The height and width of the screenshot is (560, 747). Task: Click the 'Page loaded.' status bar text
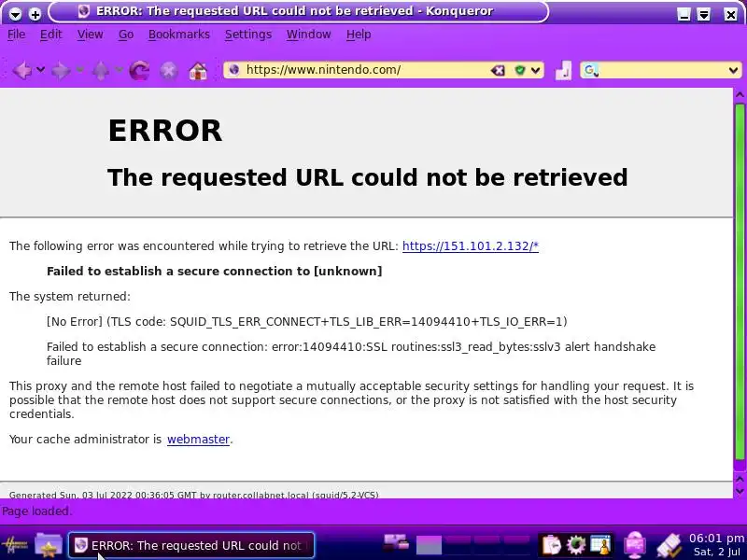pos(36,511)
